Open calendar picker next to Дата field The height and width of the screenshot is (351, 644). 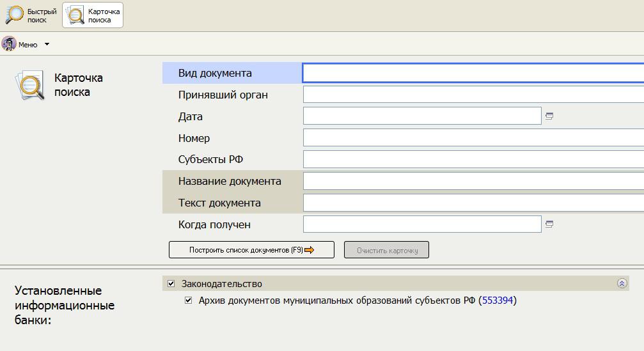coord(549,116)
